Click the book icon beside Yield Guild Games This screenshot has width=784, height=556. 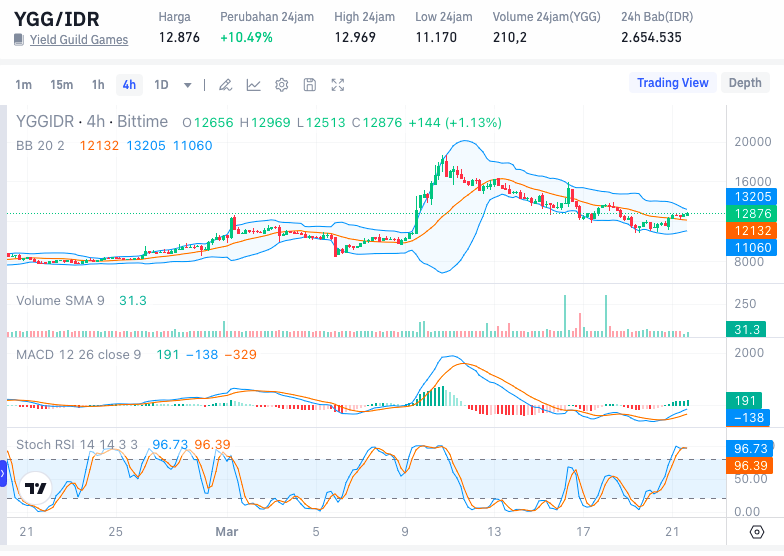click(x=19, y=40)
